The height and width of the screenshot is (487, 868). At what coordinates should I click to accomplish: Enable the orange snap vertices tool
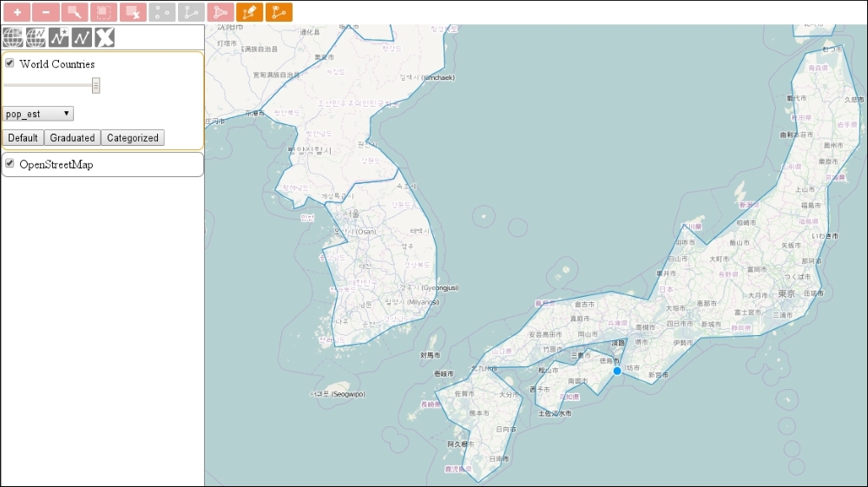click(x=279, y=12)
